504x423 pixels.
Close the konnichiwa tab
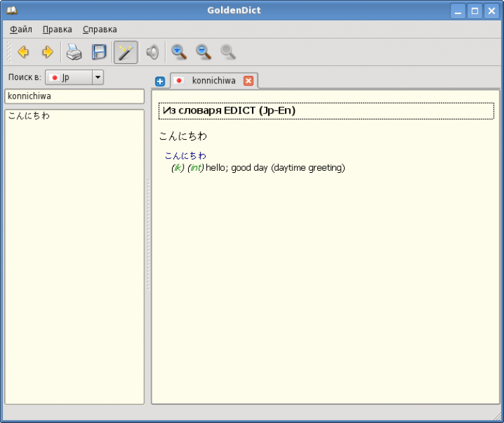pyautogui.click(x=248, y=81)
